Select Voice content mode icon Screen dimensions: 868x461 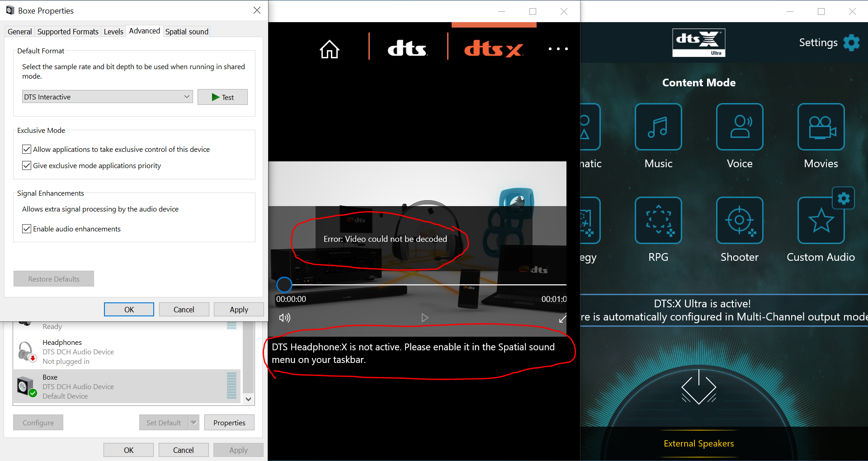click(740, 127)
